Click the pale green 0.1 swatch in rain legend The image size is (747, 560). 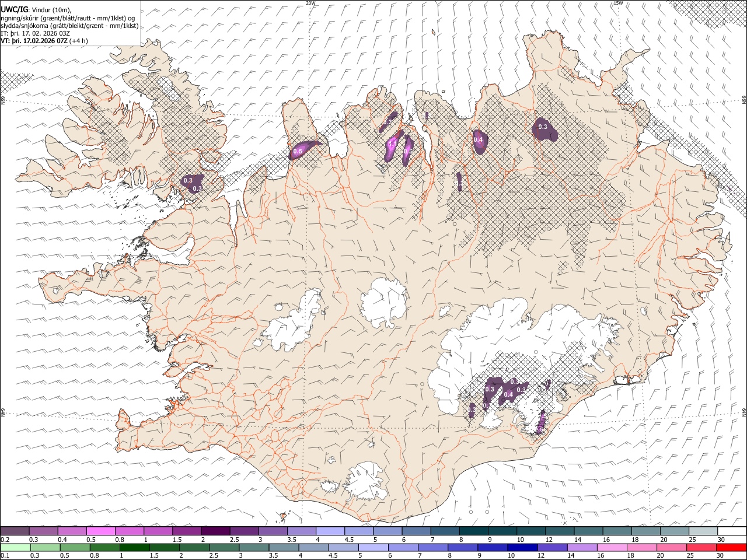[x=16, y=547]
